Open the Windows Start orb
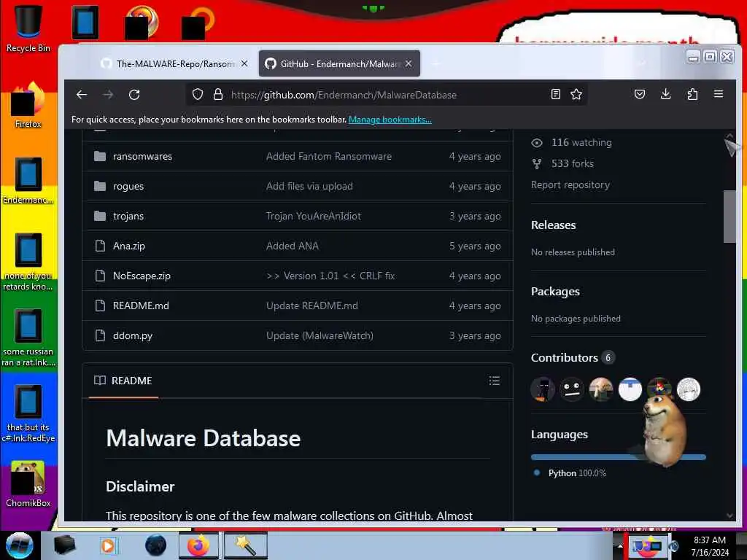Screen dimensions: 747x560 point(20,545)
